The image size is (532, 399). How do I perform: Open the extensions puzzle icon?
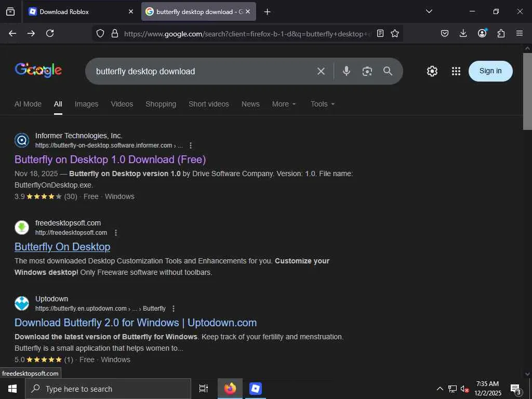click(501, 33)
